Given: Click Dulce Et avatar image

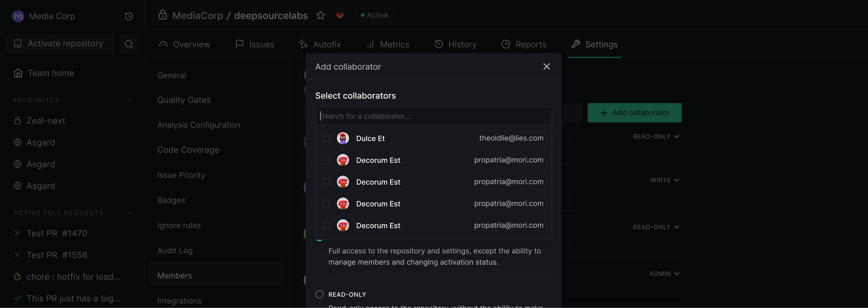Looking at the screenshot, I should click(343, 138).
